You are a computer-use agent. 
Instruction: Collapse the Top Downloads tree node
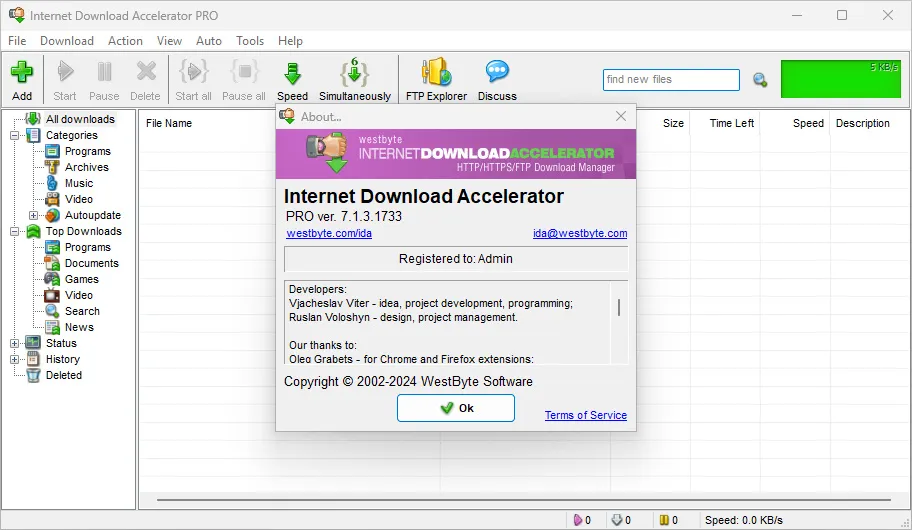15,232
